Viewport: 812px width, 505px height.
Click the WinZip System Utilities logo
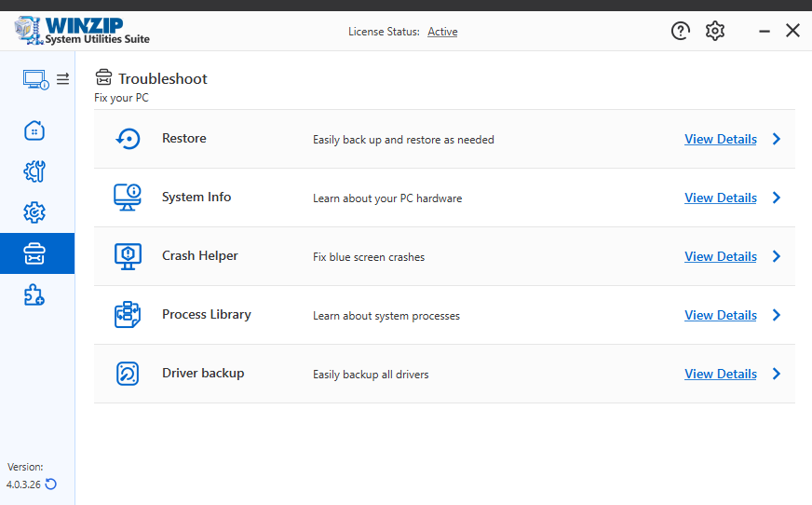click(82, 31)
